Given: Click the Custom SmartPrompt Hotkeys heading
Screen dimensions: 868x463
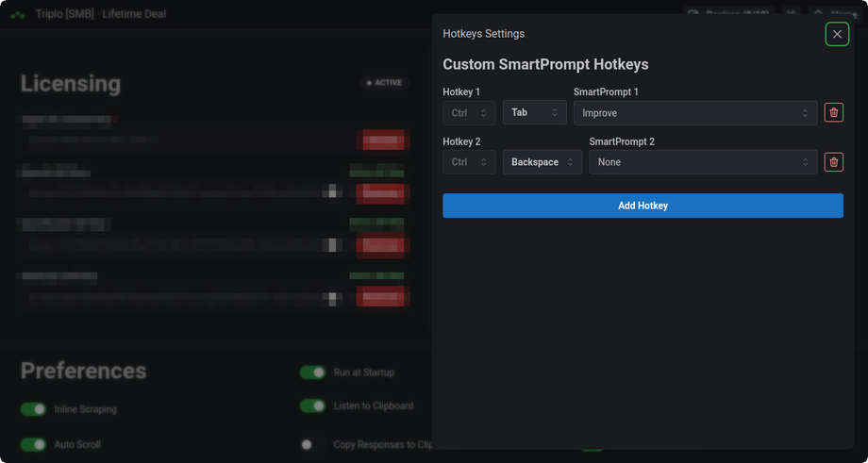Looking at the screenshot, I should coord(545,65).
